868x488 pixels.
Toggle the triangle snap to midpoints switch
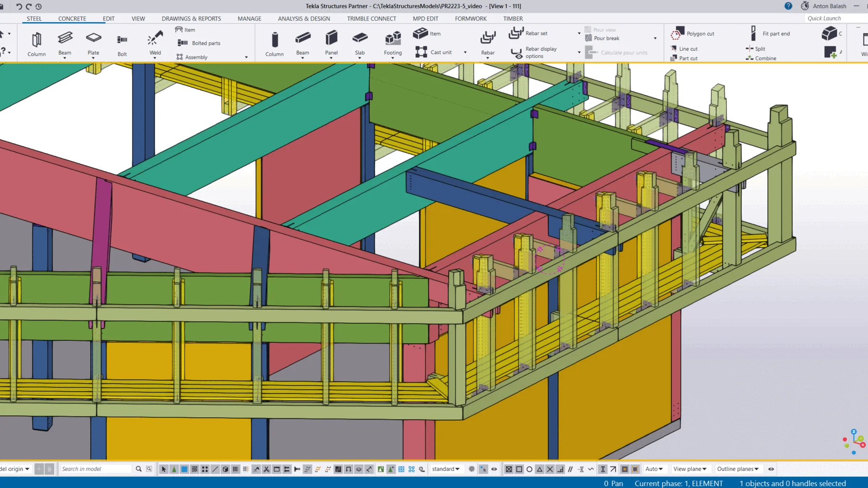coord(540,469)
